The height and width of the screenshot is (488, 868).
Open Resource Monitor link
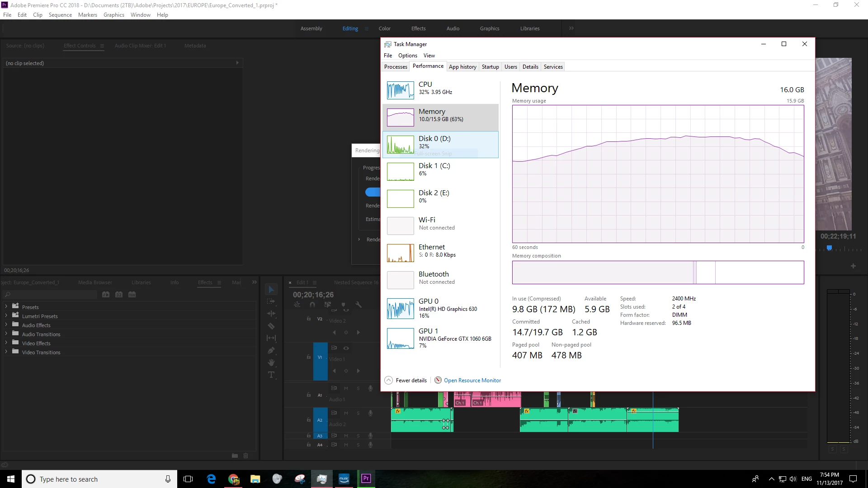click(x=472, y=380)
